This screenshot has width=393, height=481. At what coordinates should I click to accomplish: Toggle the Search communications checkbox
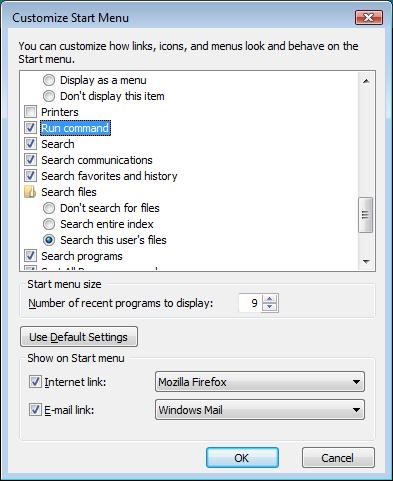click(30, 160)
